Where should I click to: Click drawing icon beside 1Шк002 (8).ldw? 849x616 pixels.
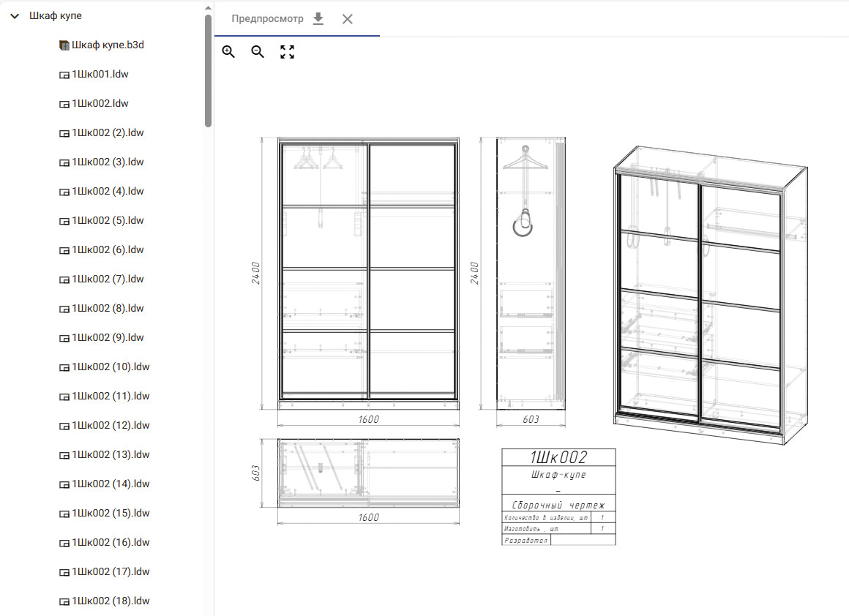[x=64, y=309]
